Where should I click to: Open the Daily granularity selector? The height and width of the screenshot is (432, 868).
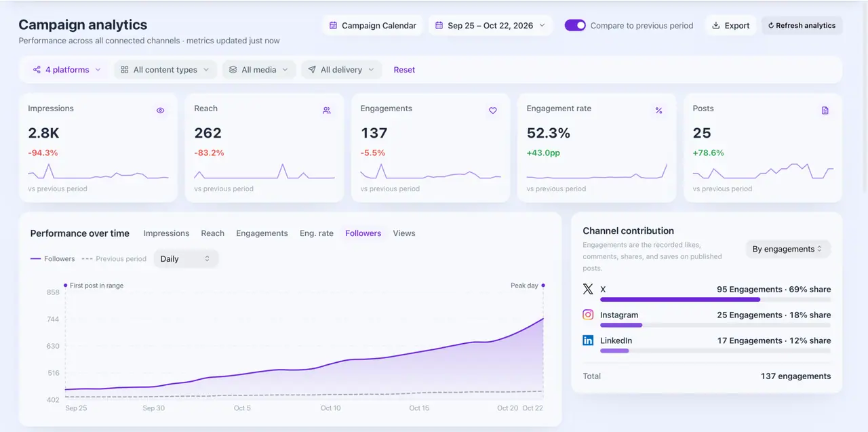[x=186, y=259]
